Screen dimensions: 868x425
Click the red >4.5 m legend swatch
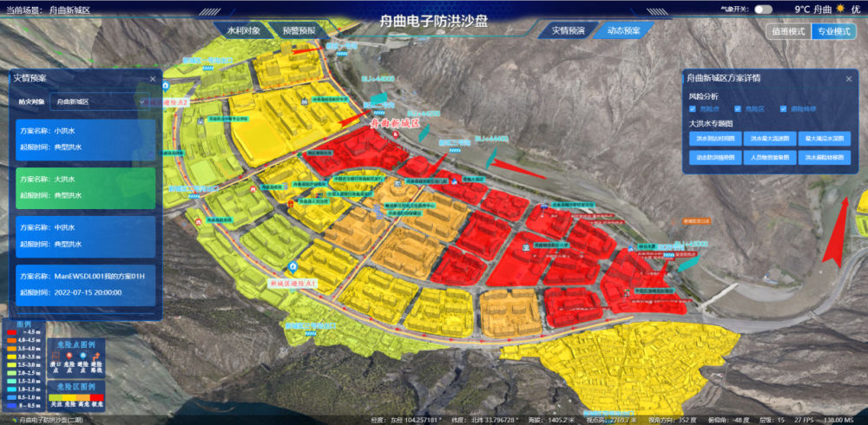(x=10, y=332)
